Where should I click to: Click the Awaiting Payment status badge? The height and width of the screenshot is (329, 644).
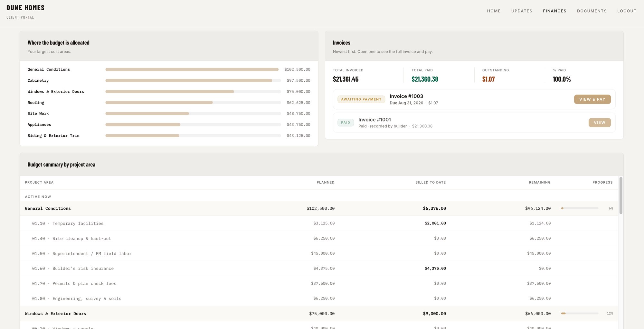[x=361, y=99]
